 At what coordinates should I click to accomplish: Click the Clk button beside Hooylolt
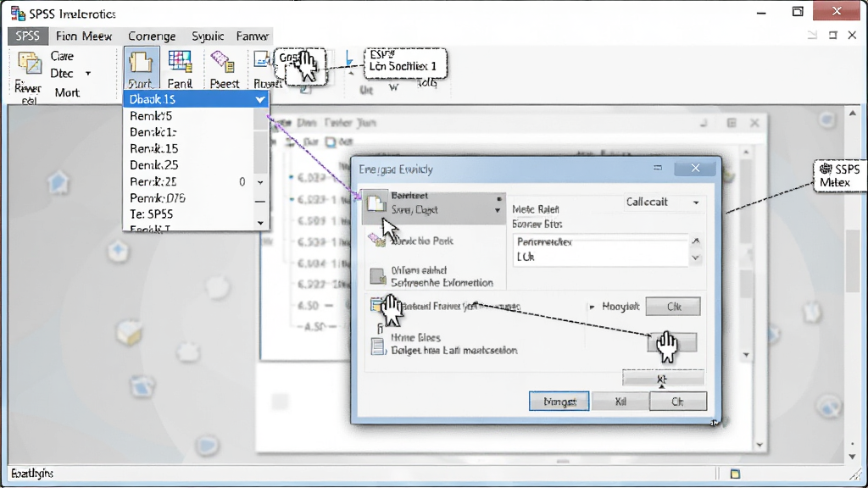point(673,307)
